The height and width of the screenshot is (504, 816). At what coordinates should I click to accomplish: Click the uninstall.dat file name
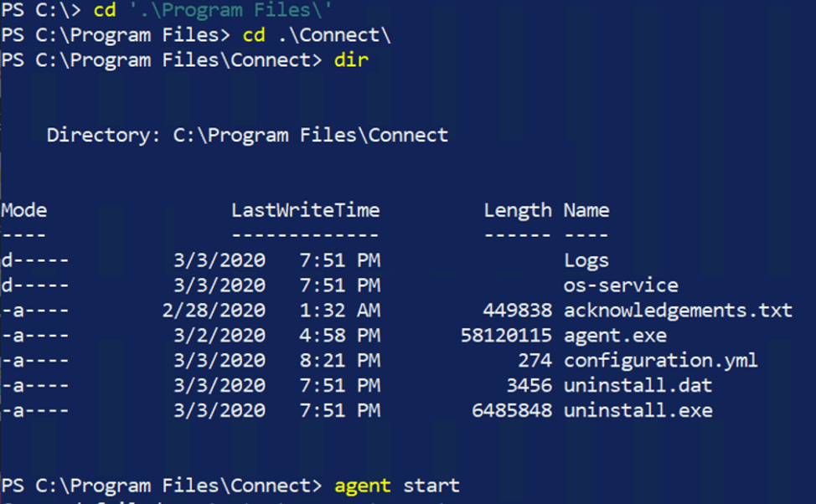tap(638, 386)
